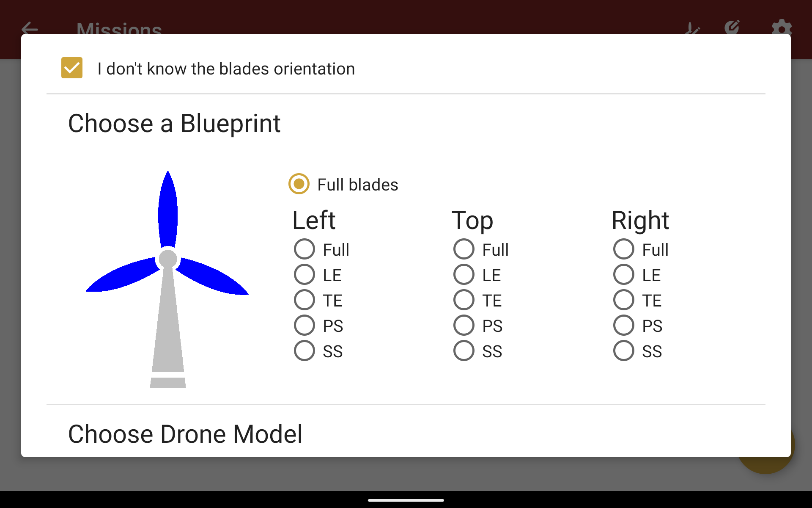
Task: Click the back arrow on the Missions toolbar
Action: click(x=30, y=29)
